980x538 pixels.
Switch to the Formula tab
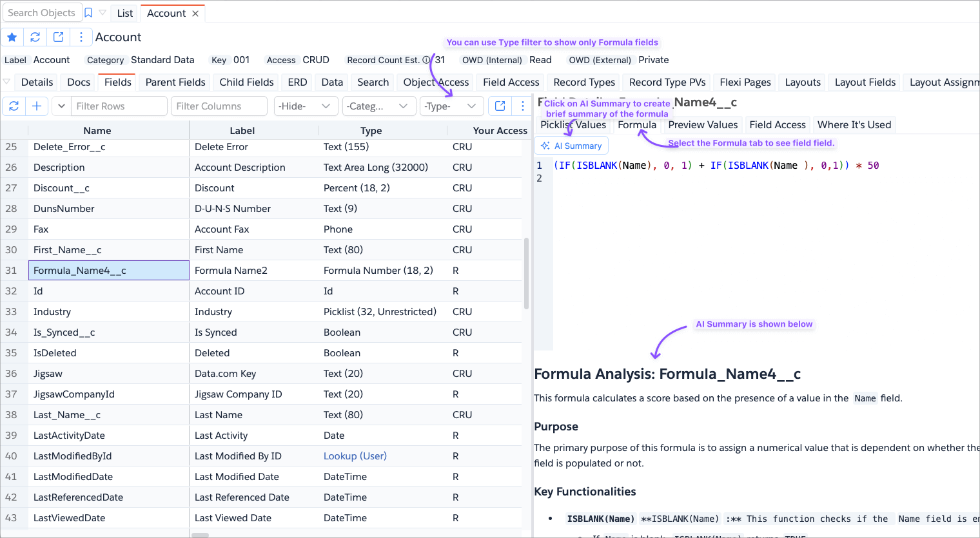pyautogui.click(x=636, y=125)
